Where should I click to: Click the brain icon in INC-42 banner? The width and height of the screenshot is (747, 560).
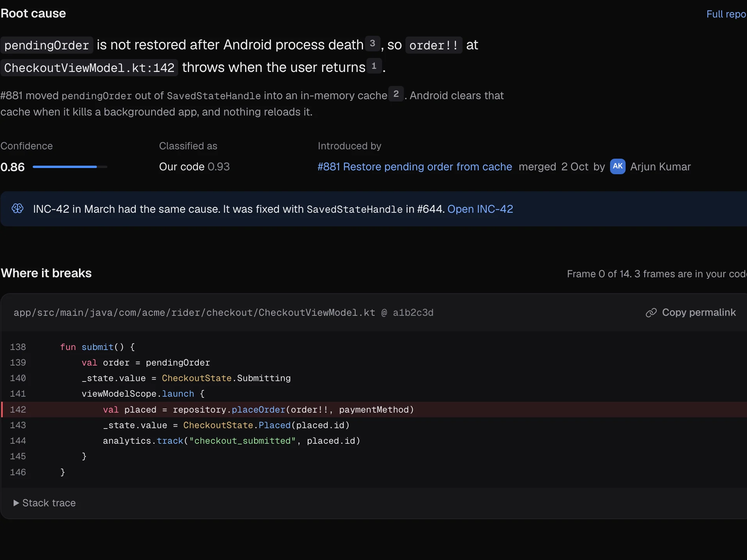(18, 208)
